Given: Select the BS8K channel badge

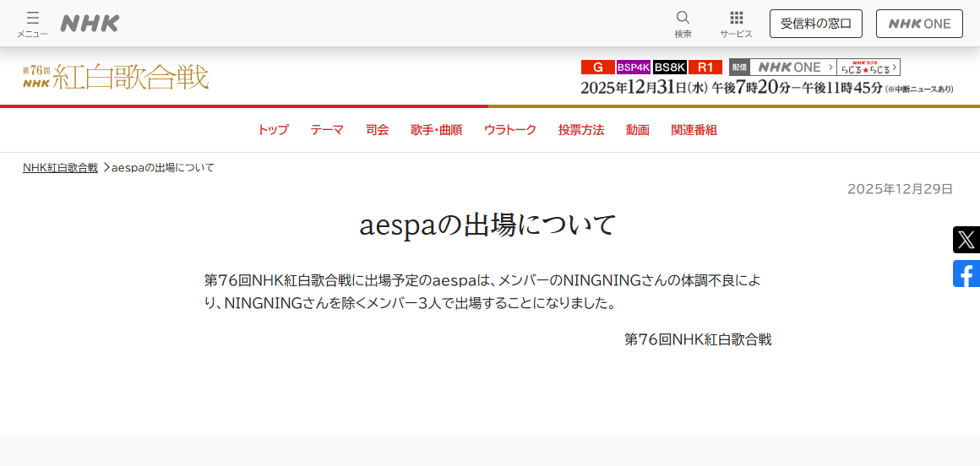Looking at the screenshot, I should pyautogui.click(x=671, y=67).
